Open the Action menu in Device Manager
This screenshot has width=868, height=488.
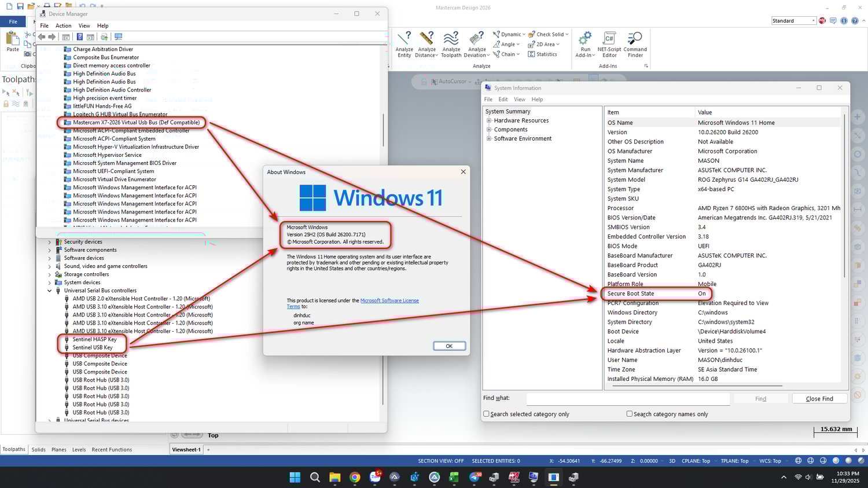click(63, 25)
